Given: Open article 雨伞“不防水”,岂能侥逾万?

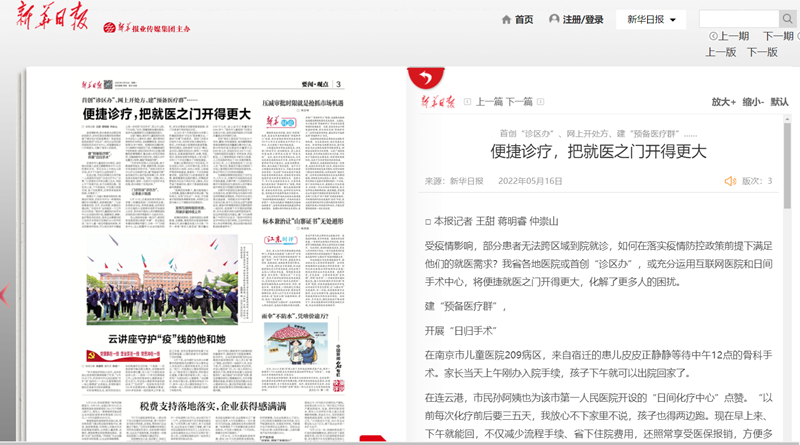Looking at the screenshot, I should (296, 316).
